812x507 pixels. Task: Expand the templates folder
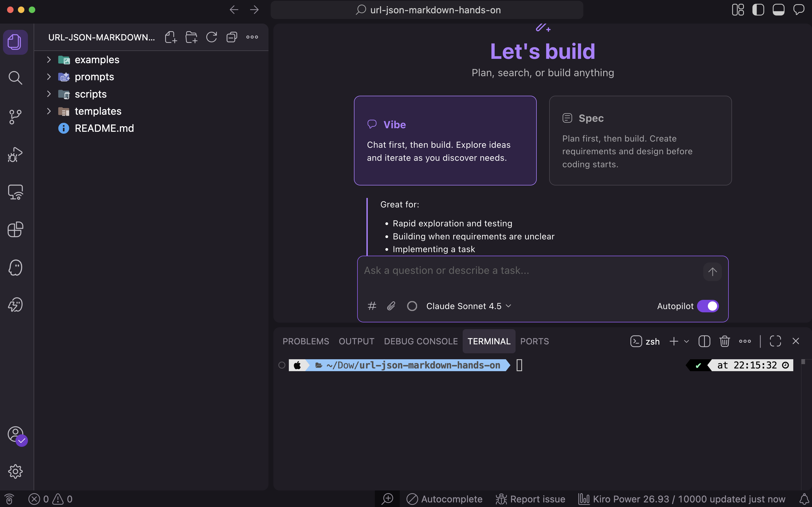click(49, 111)
